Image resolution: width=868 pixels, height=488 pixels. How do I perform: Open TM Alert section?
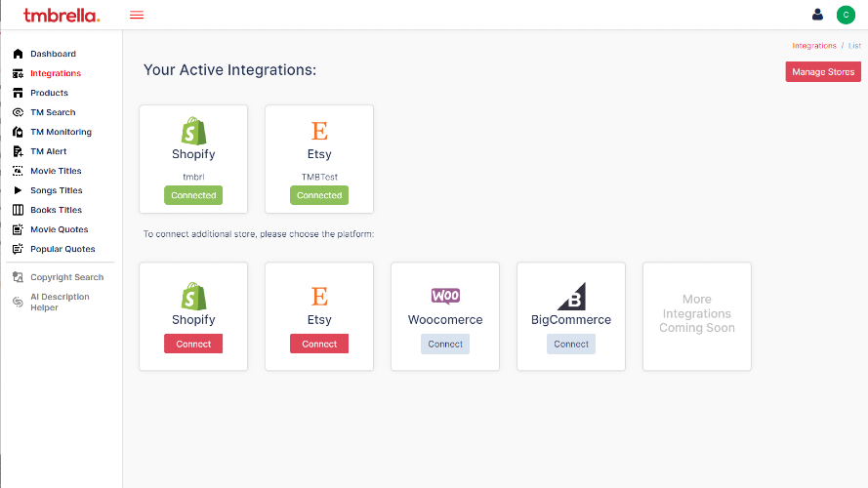(x=49, y=151)
